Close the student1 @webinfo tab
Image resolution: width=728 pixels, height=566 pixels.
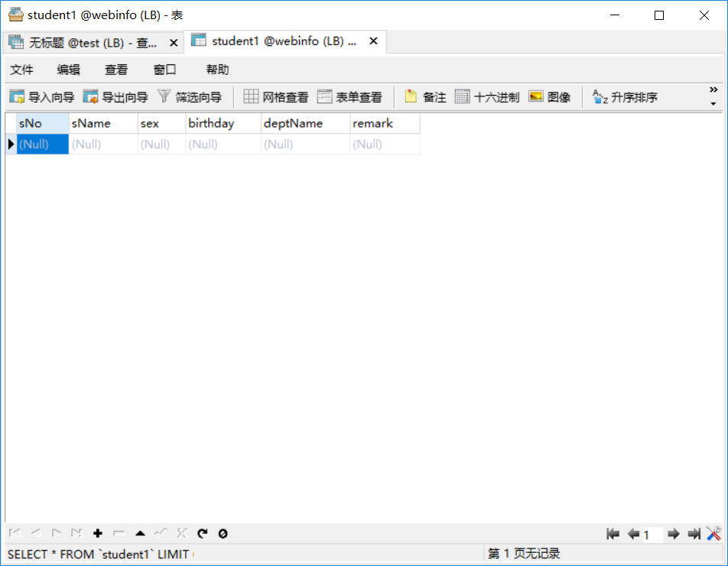click(373, 41)
